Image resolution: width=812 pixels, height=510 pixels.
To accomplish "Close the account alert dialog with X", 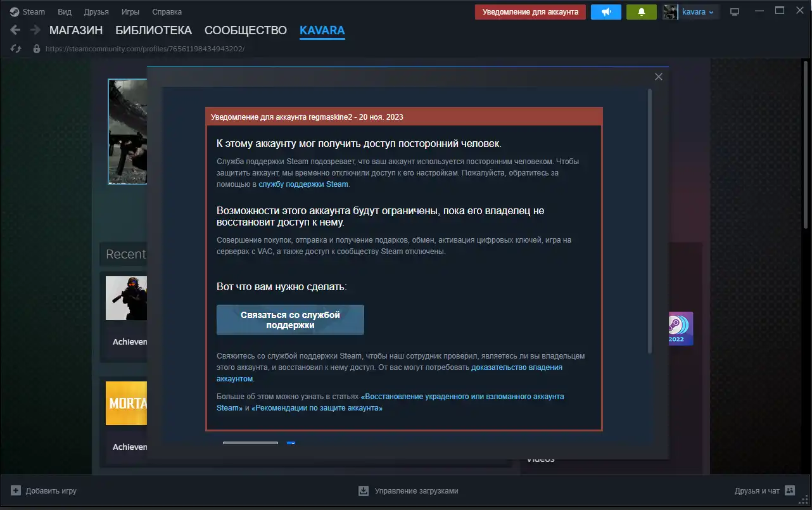I will (659, 77).
